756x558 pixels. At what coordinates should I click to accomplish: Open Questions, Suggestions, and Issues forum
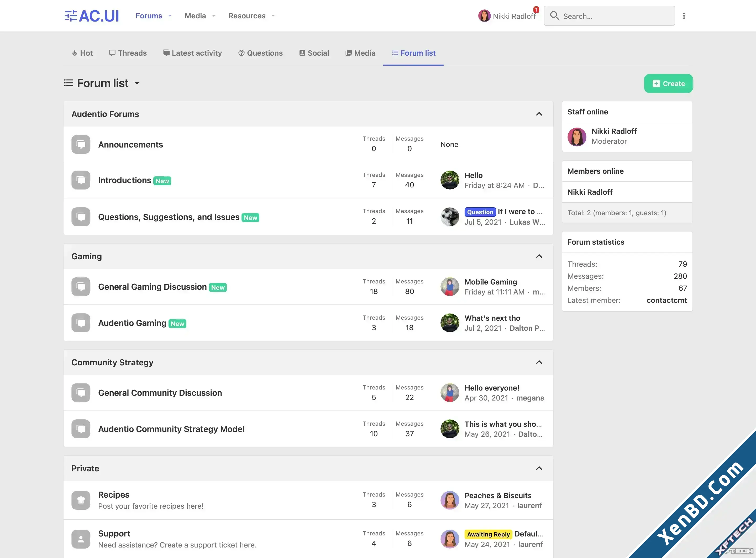169,217
